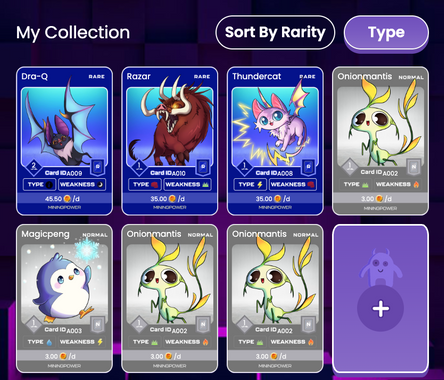The width and height of the screenshot is (444, 380).
Task: Click the moon weakness icon on Dra-Q
Action: tap(100, 184)
